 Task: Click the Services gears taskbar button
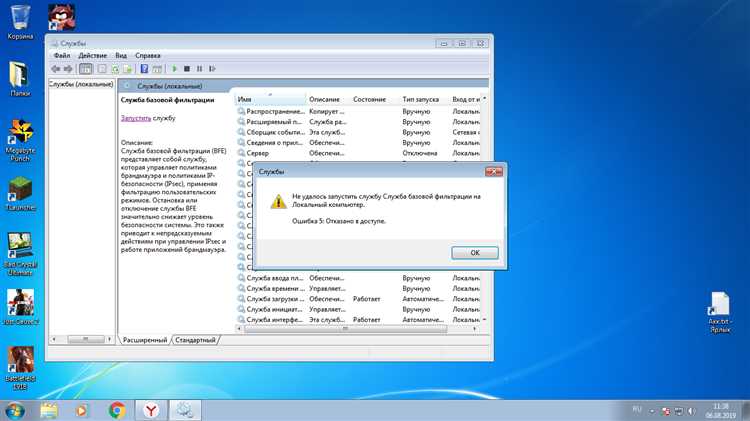185,410
